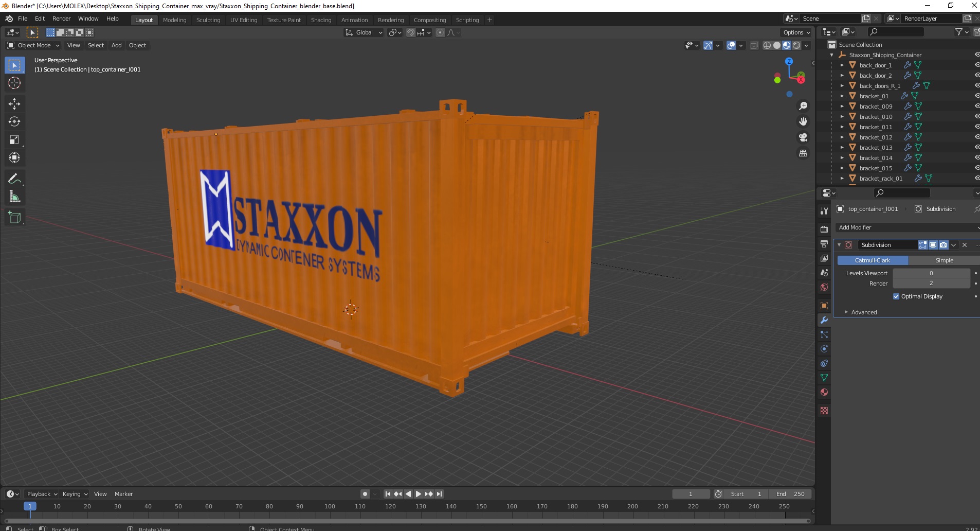Open Object Data mesh tab icon
This screenshot has width=980, height=531.
pyautogui.click(x=824, y=378)
